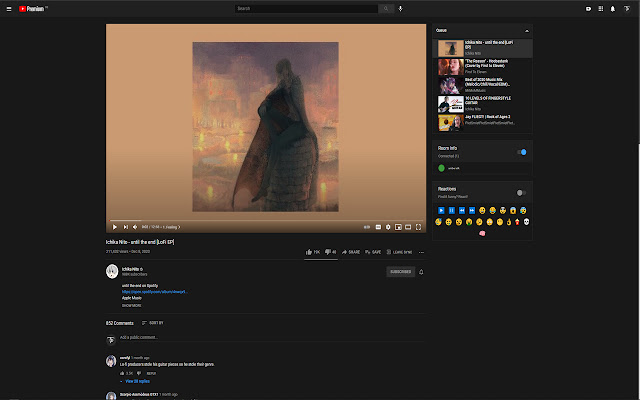Click the Leave Sync button
This screenshot has height=400, width=640.
pyautogui.click(x=399, y=252)
